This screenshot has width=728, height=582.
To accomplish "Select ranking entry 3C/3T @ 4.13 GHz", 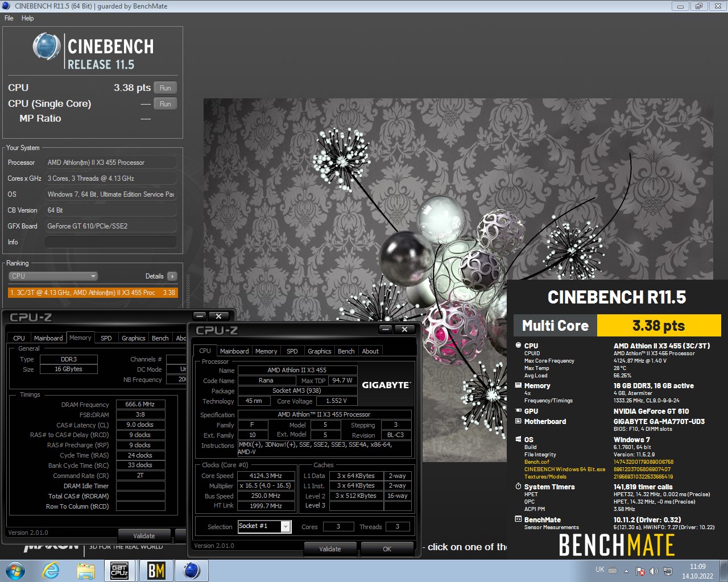I will coord(93,293).
